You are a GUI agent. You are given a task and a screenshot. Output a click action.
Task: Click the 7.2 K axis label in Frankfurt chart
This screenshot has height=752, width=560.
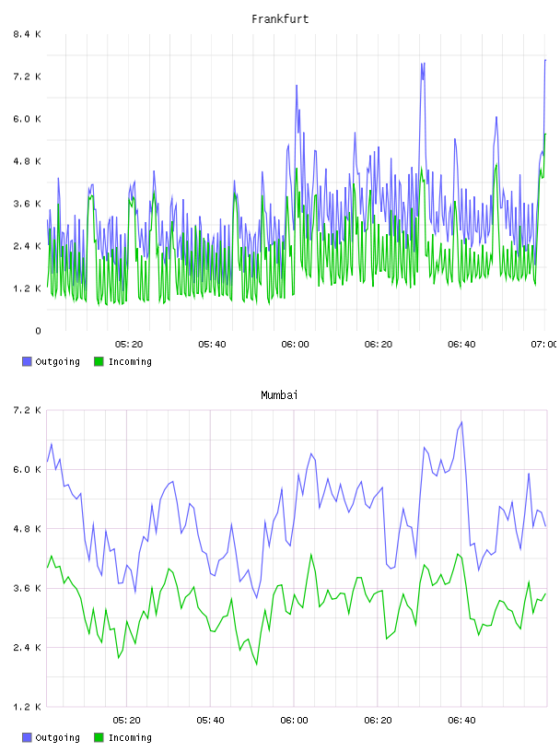[x=27, y=76]
